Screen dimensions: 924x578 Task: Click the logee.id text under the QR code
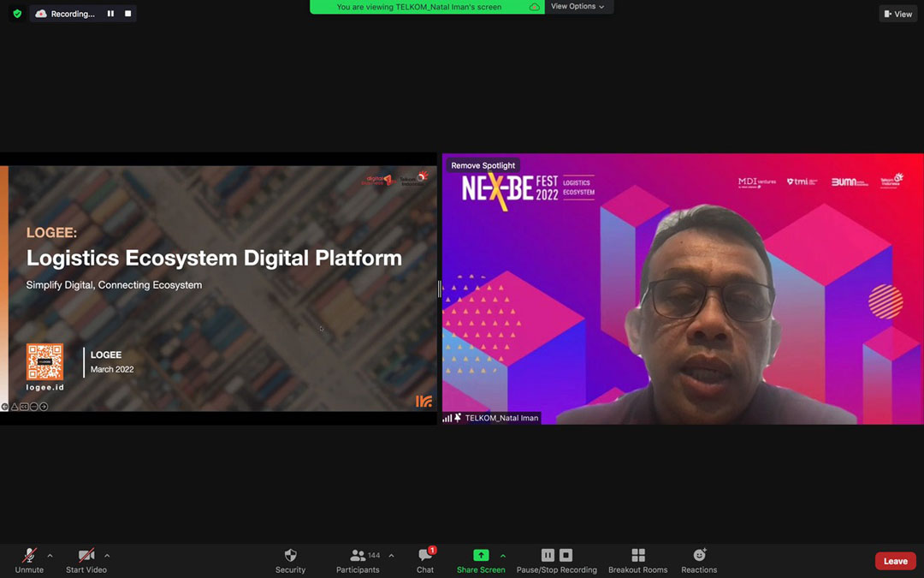(44, 388)
